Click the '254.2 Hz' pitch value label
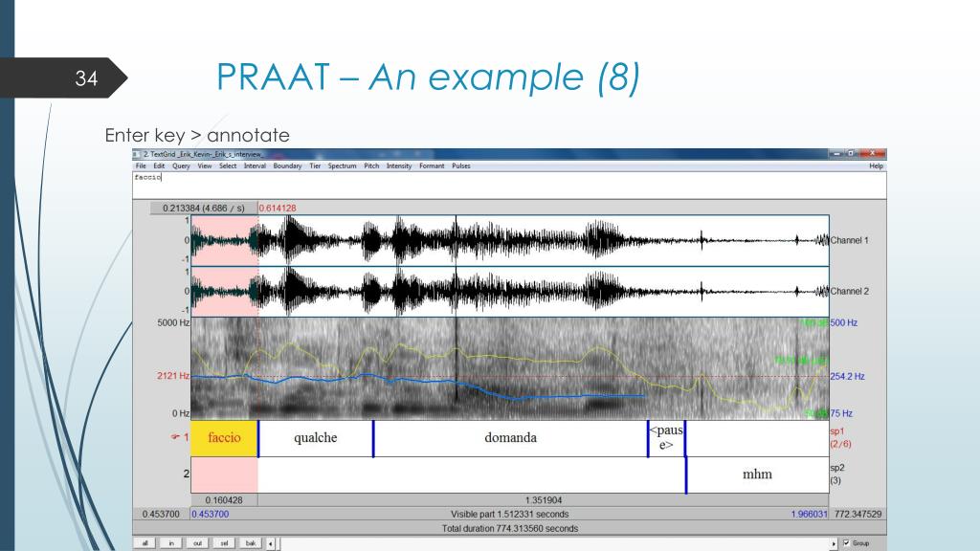The width and height of the screenshot is (980, 551). (x=848, y=377)
